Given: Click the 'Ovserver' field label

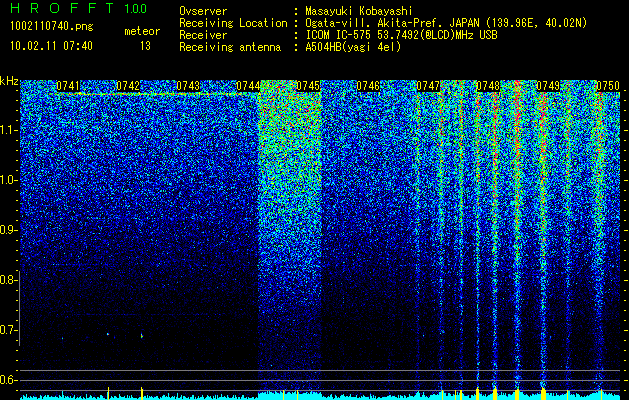Looking at the screenshot, I should pos(203,11).
